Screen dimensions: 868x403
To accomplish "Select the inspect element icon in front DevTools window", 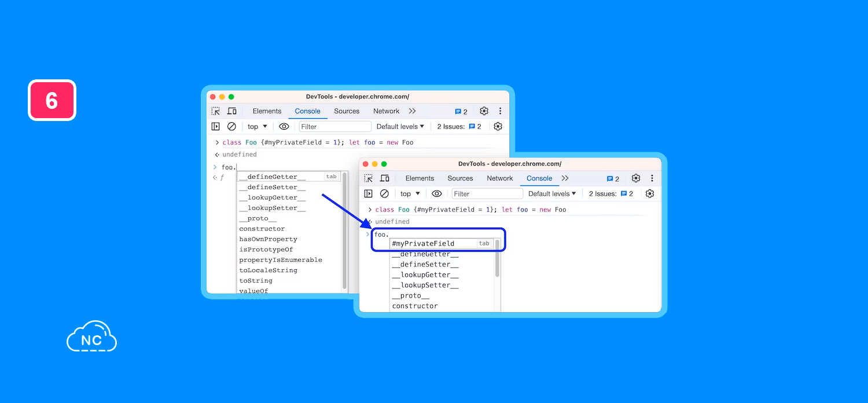I will 368,178.
